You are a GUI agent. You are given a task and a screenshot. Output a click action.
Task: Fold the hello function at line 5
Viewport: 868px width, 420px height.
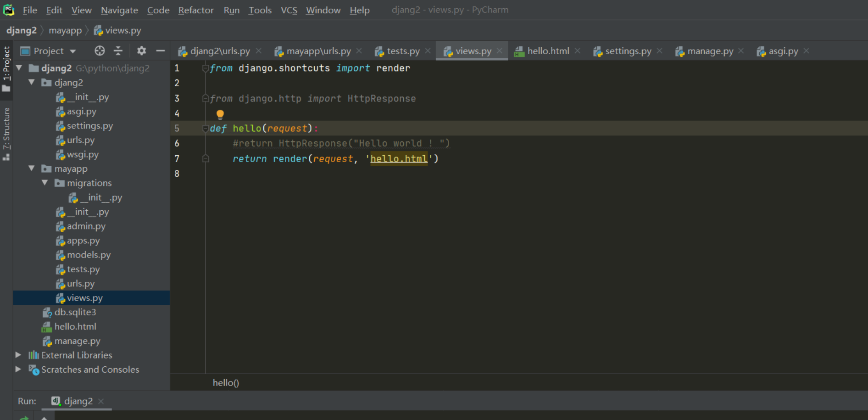coord(206,129)
